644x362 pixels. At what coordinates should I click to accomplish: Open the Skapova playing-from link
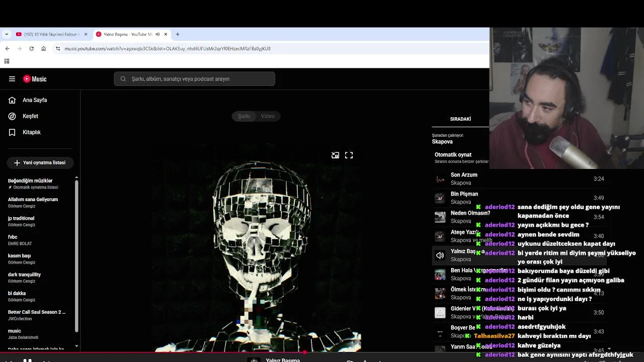coord(442,142)
